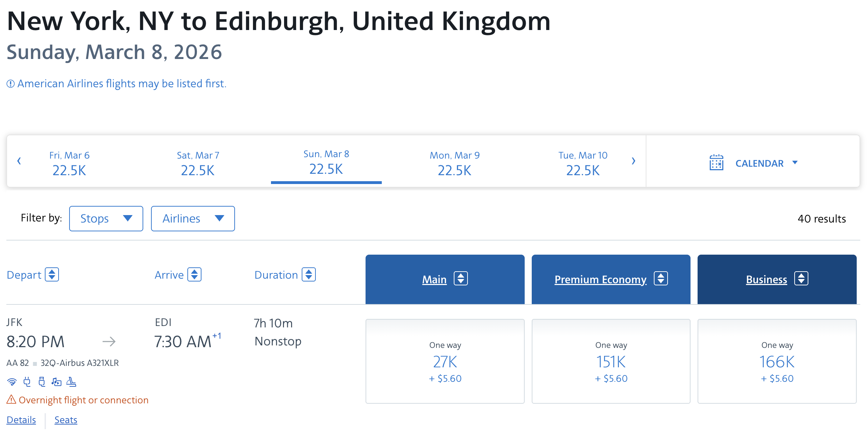Switch to the Sat, Mar 7 date tab
Image resolution: width=868 pixels, height=433 pixels.
click(198, 162)
